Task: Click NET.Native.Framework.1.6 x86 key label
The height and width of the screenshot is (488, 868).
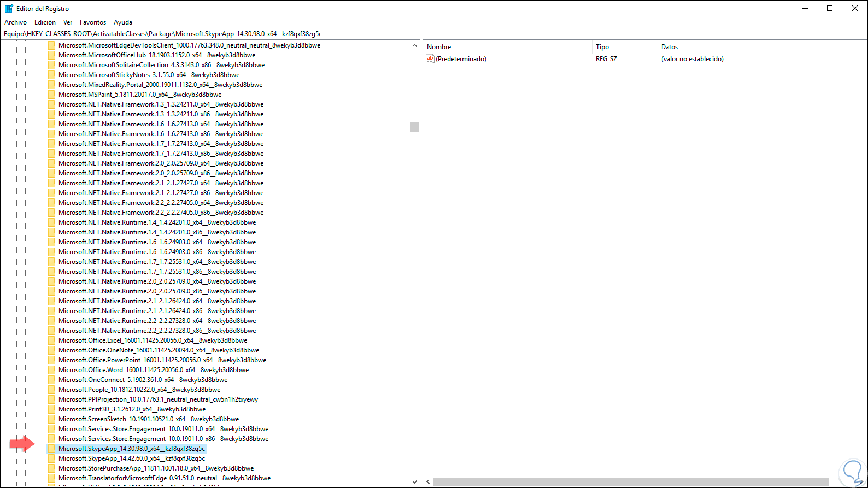Action: click(x=161, y=134)
